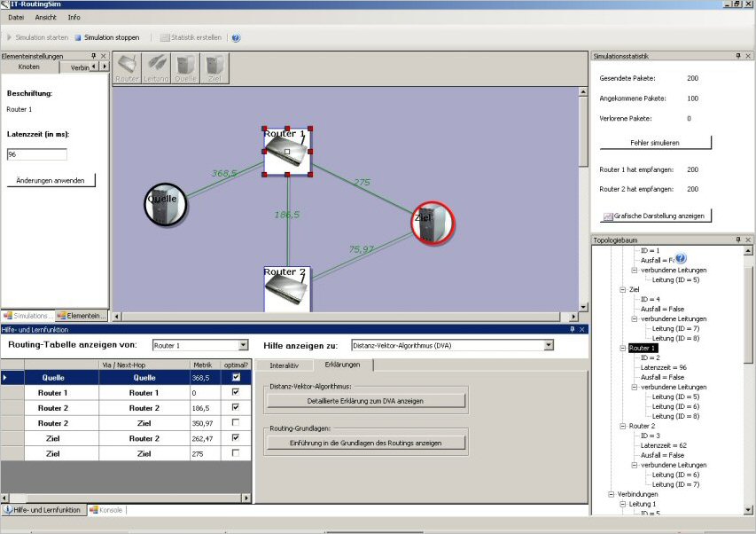The height and width of the screenshot is (534, 756).
Task: Toggle optimal checkbox for metric 275 row
Action: tap(235, 453)
